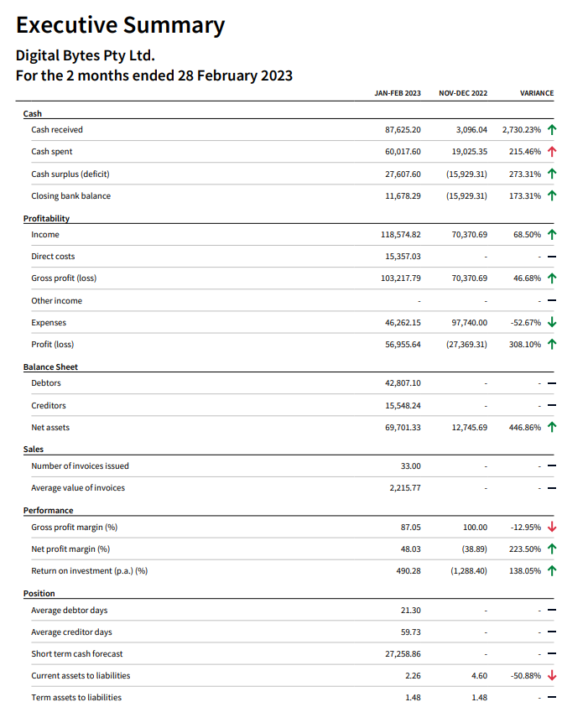Click dash indicator in Direct costs row

click(551, 257)
